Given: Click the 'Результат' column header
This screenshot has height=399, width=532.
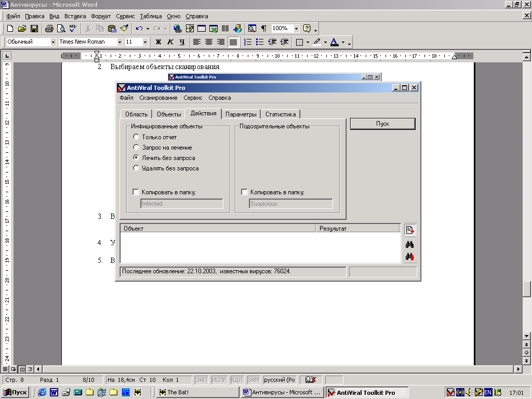Looking at the screenshot, I should [358, 229].
